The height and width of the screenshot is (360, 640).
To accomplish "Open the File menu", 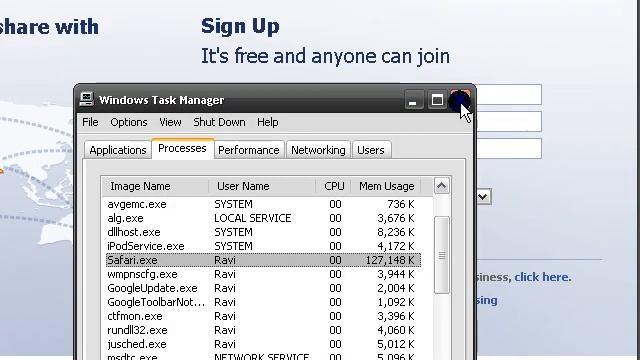I will [x=90, y=122].
